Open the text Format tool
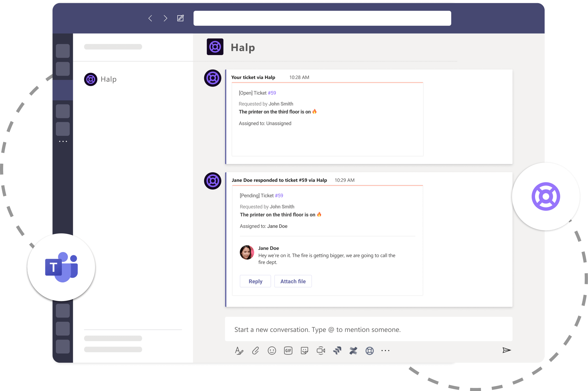 [x=239, y=351]
